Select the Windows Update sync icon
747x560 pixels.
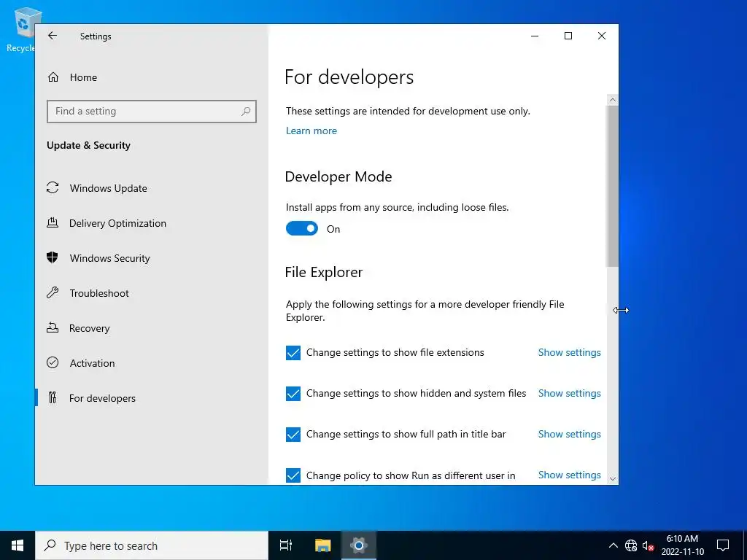[53, 187]
